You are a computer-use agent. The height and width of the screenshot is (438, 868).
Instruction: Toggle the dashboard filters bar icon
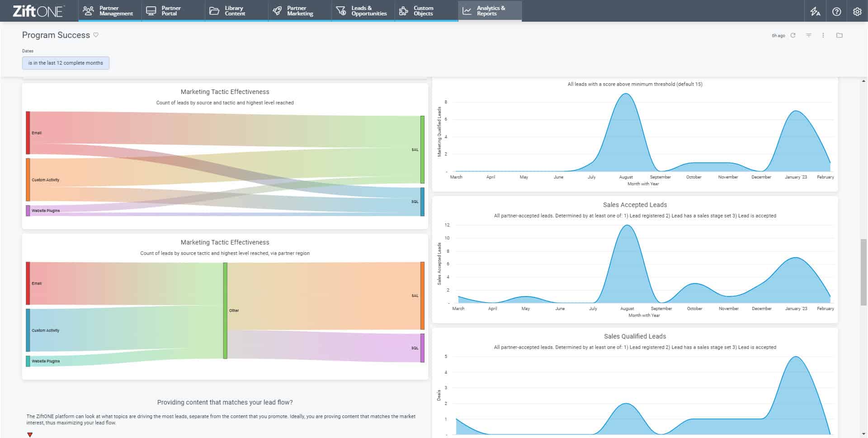pyautogui.click(x=809, y=35)
